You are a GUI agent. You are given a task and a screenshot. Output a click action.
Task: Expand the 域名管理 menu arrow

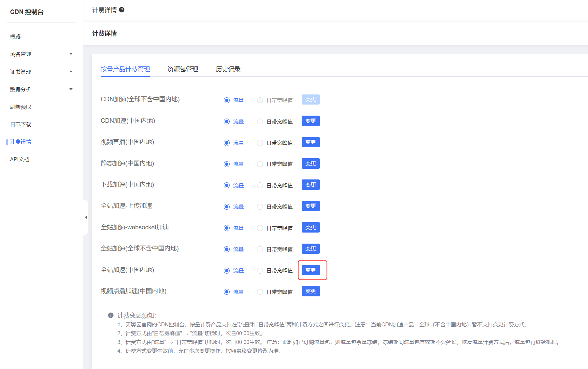pos(71,54)
